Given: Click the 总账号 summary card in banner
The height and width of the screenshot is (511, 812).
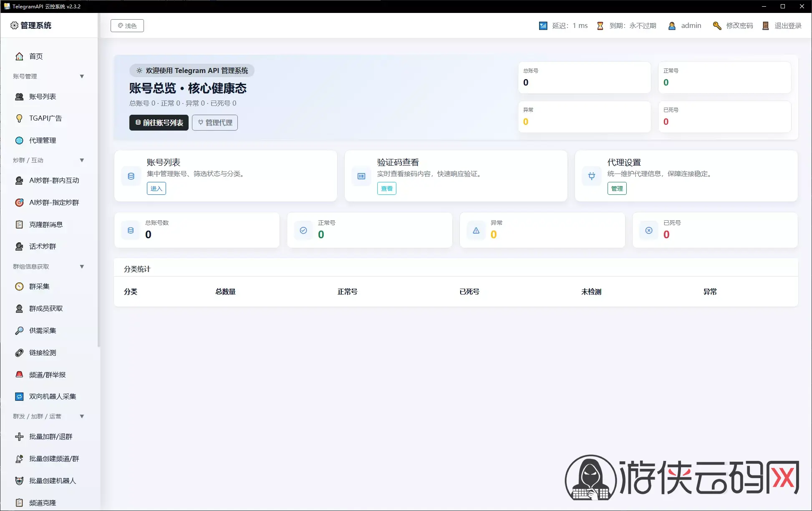Looking at the screenshot, I should click(x=584, y=78).
